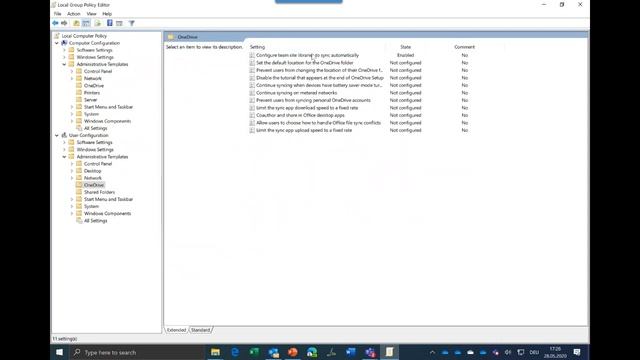The width and height of the screenshot is (640, 360).
Task: Click the Windows Start button
Action: 60,352
